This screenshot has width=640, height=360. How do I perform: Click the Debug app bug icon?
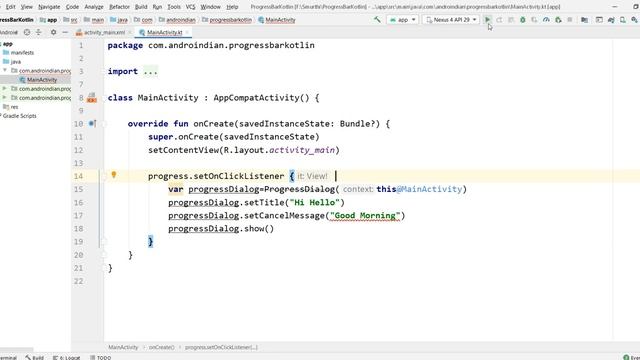pyautogui.click(x=522, y=20)
